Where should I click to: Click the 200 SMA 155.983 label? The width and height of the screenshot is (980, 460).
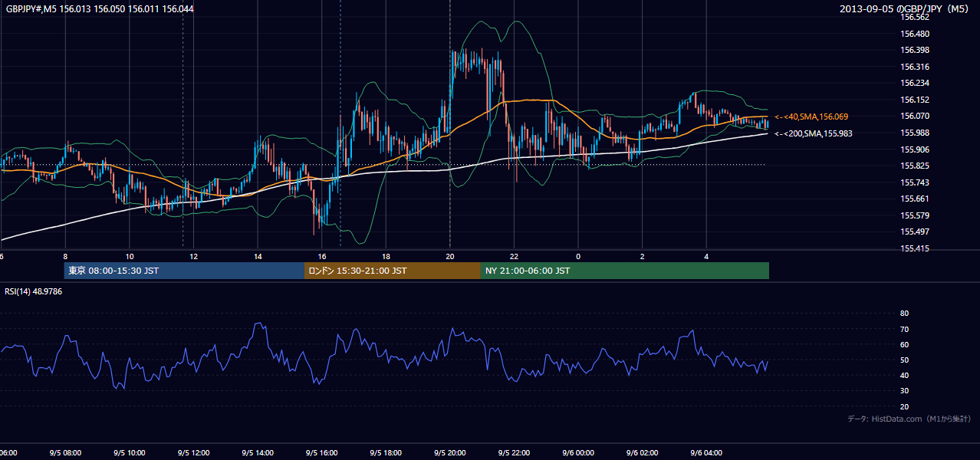tap(813, 133)
